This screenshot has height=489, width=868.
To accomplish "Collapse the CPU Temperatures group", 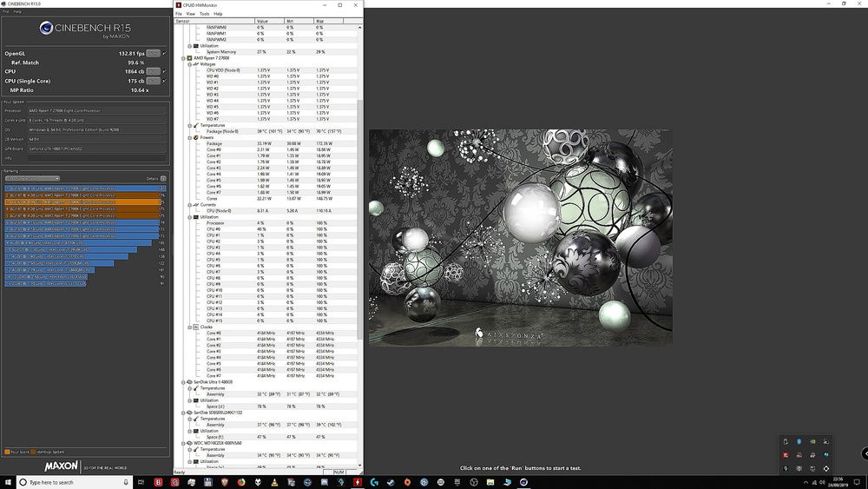I will [x=189, y=126].
